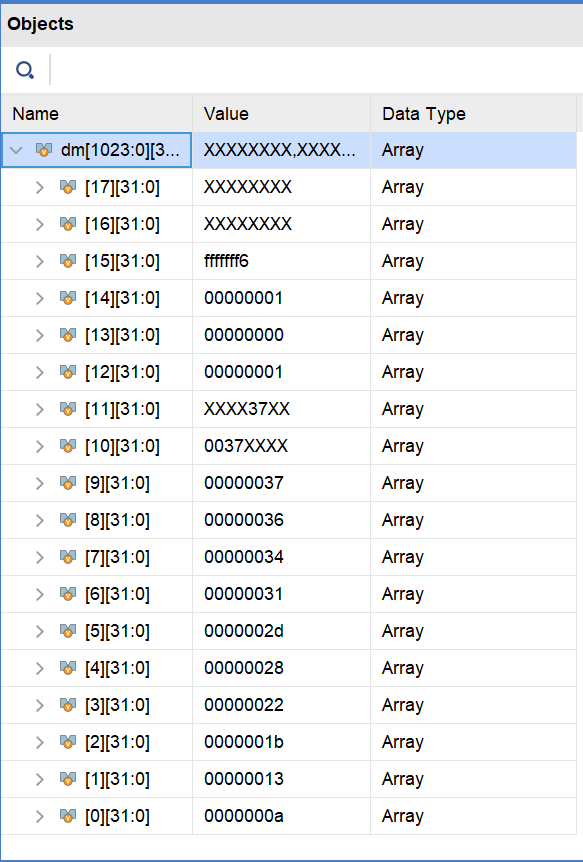Click the array icon for element [17]
583x862 pixels.
click(68, 187)
